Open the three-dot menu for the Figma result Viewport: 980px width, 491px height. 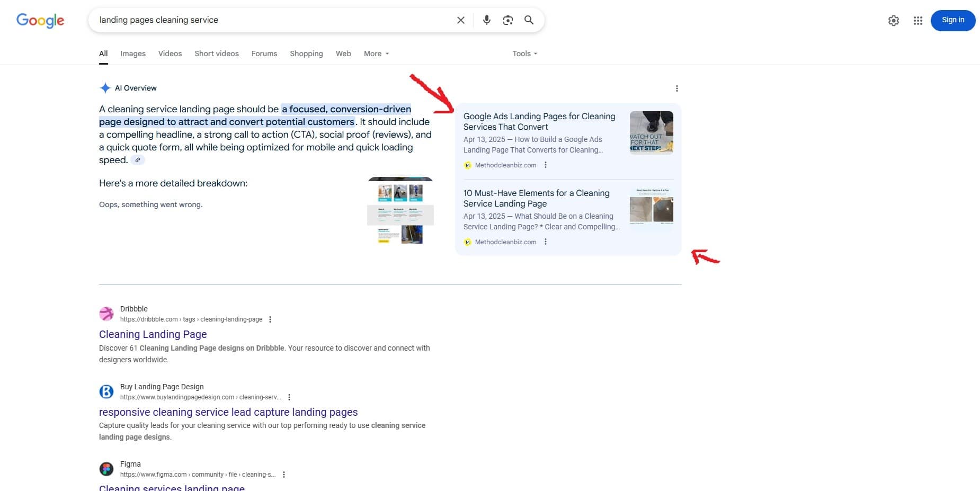click(x=284, y=475)
